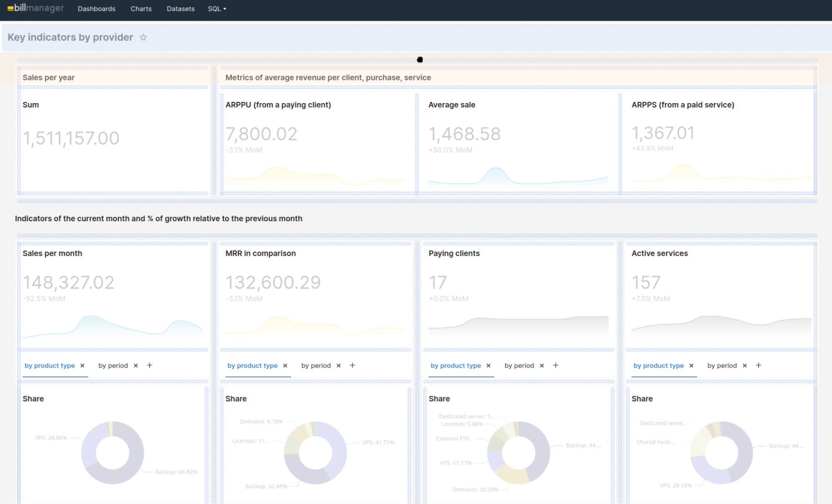The height and width of the screenshot is (504, 832).
Task: Close 'by period' tab under Sales per month
Action: click(136, 366)
